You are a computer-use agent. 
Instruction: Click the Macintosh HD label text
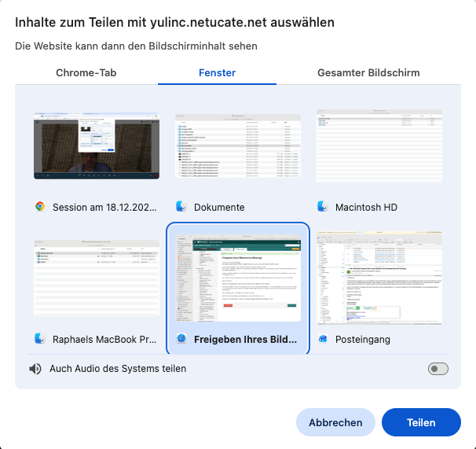click(366, 208)
